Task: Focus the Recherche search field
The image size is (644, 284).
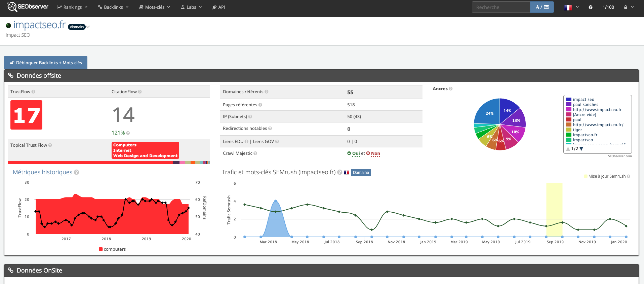Action: click(501, 7)
